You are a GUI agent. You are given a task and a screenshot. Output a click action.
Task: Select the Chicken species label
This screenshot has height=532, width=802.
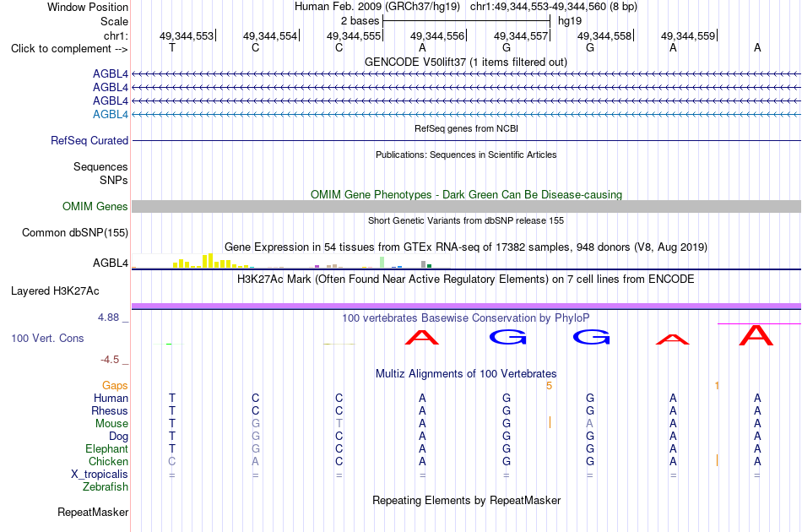pyautogui.click(x=108, y=461)
